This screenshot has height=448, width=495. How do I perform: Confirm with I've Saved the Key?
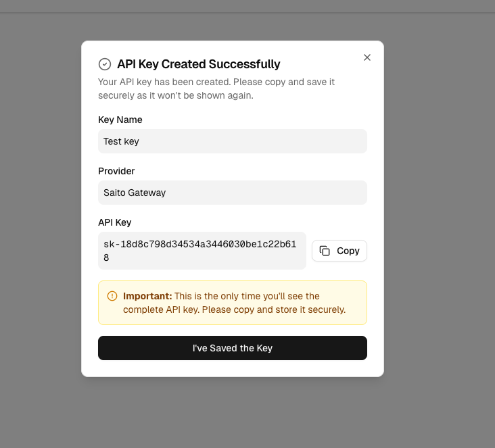point(232,348)
